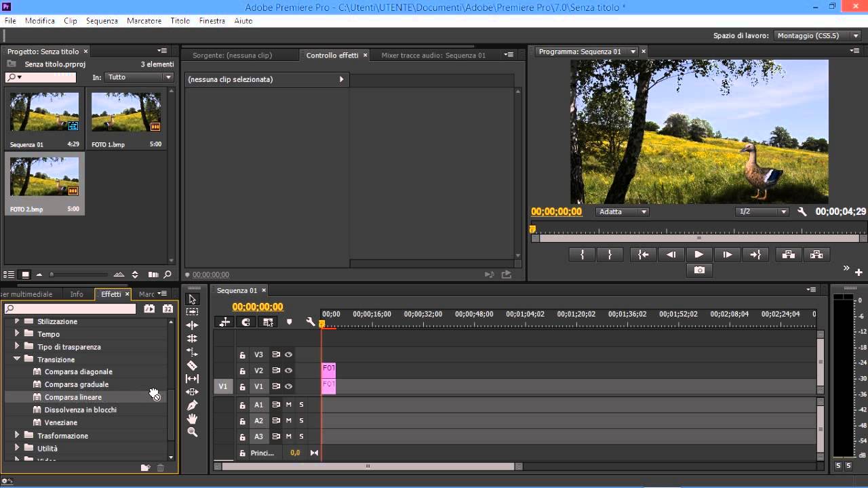Filter effects by 32-bit color icon
This screenshot has width=868, height=488.
pos(167,308)
